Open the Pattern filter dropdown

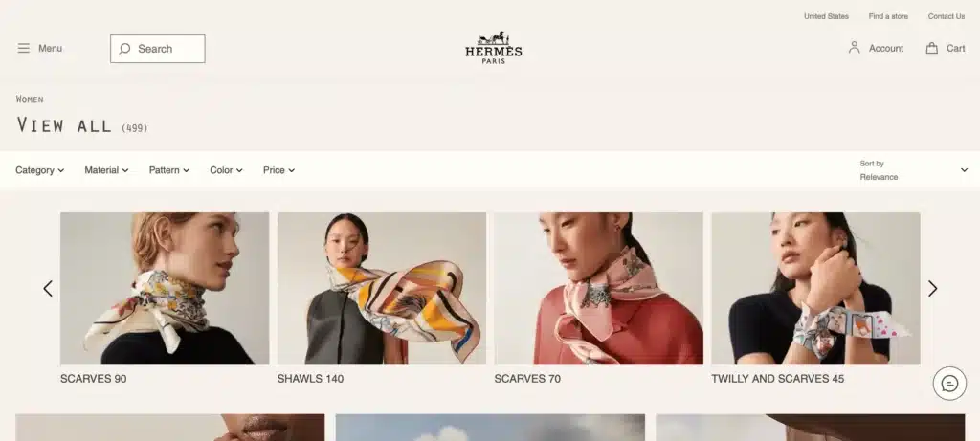coord(168,170)
